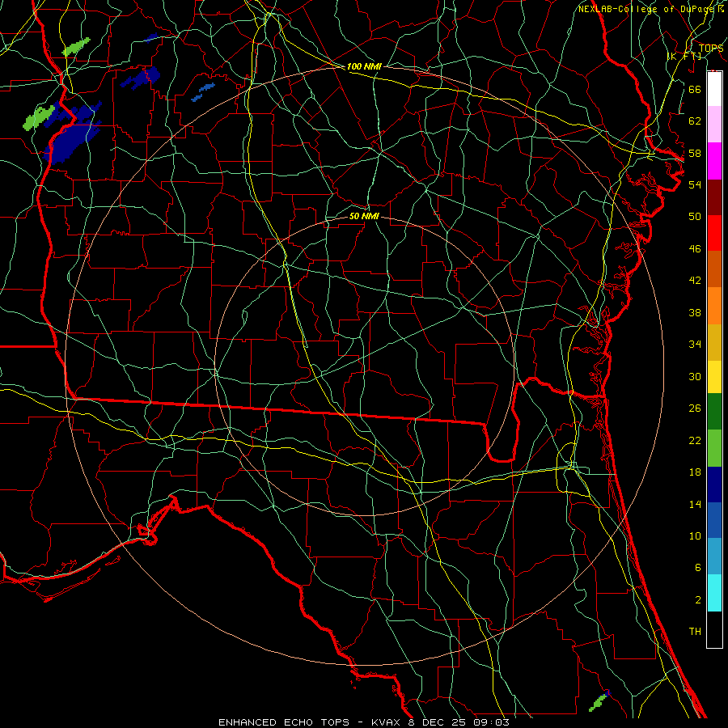Screen dimensions: 728x728
Task: Click the uppermost green echo at top left
Action: coord(76,47)
